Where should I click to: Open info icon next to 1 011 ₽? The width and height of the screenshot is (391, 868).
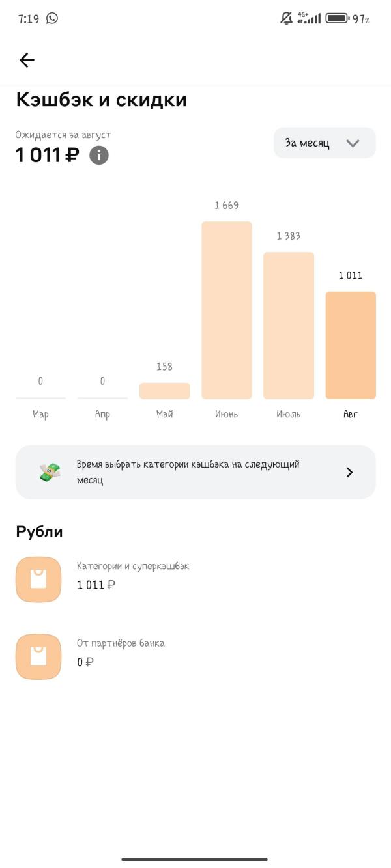click(x=99, y=155)
